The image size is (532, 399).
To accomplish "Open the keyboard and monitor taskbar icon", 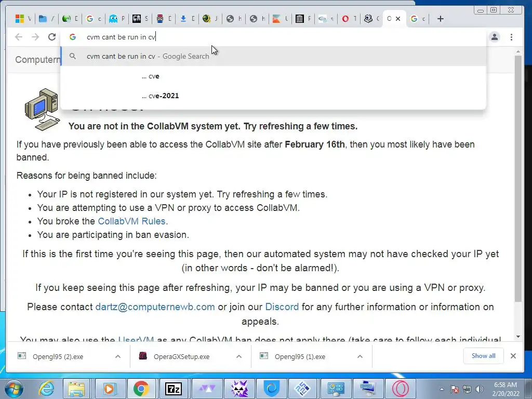I will click(x=368, y=389).
